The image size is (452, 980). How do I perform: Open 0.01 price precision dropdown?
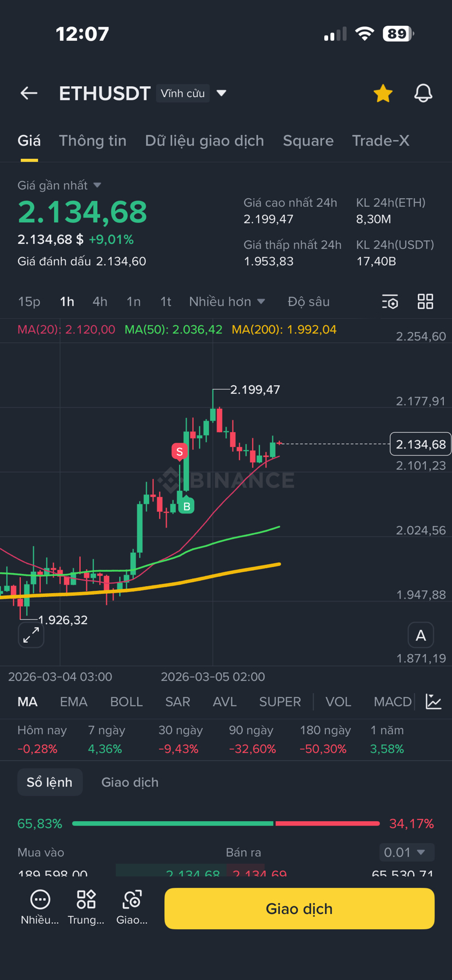click(407, 852)
